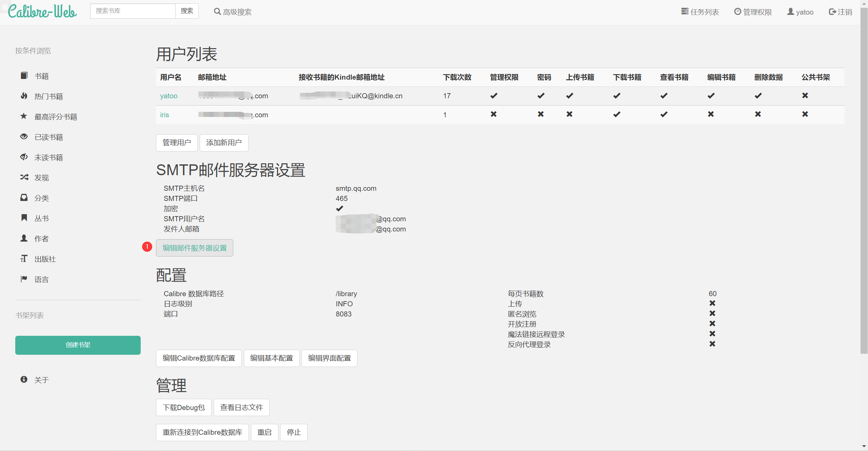This screenshot has width=868, height=451.
Task: Click the shuffle icon for 发现
Action: [x=24, y=177]
